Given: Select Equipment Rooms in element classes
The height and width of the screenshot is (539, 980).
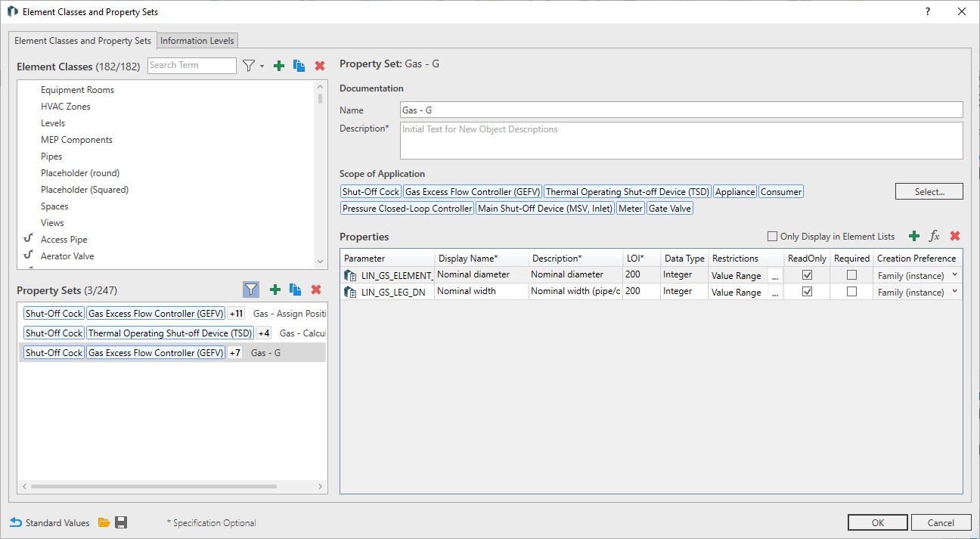Looking at the screenshot, I should point(77,90).
